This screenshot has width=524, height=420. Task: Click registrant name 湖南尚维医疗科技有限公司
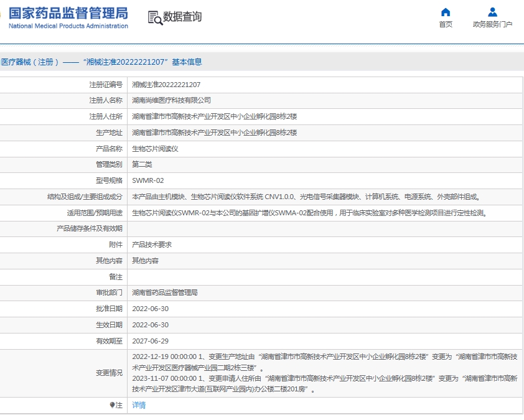tap(171, 100)
